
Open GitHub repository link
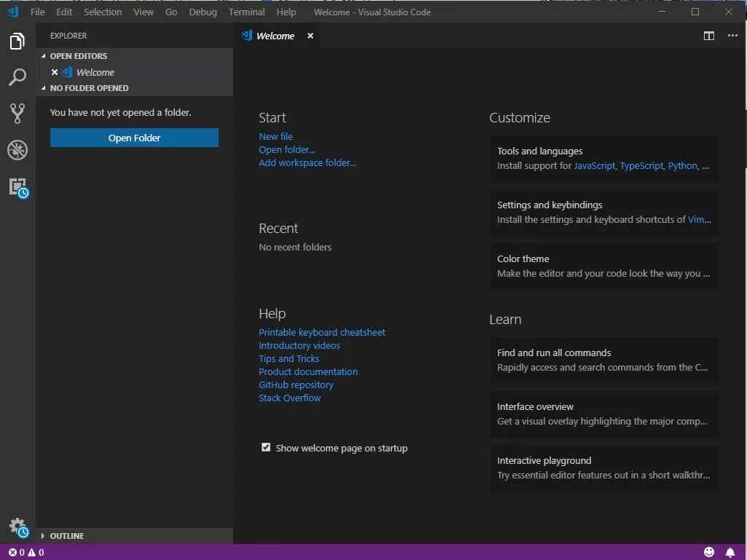click(296, 384)
